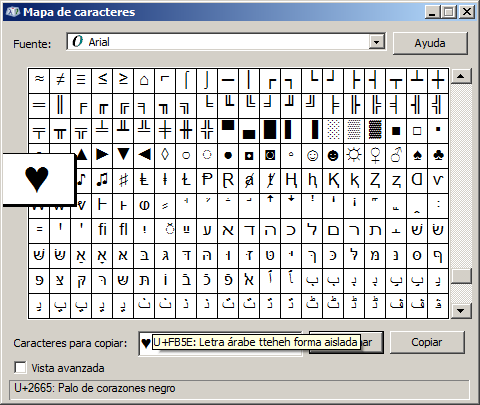Viewport: 480px width, 405px height.
Task: Pick the light shade dotted block
Action: [x=333, y=130]
